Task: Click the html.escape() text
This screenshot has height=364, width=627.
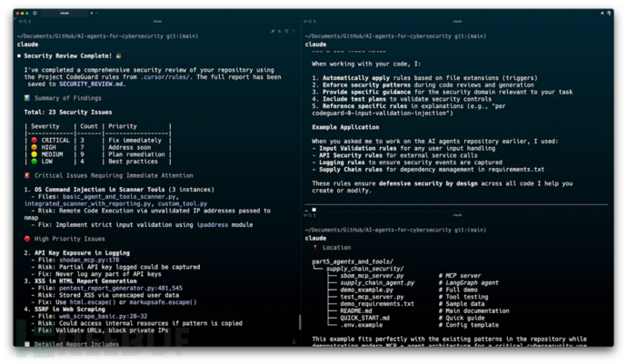Action: tap(93, 302)
